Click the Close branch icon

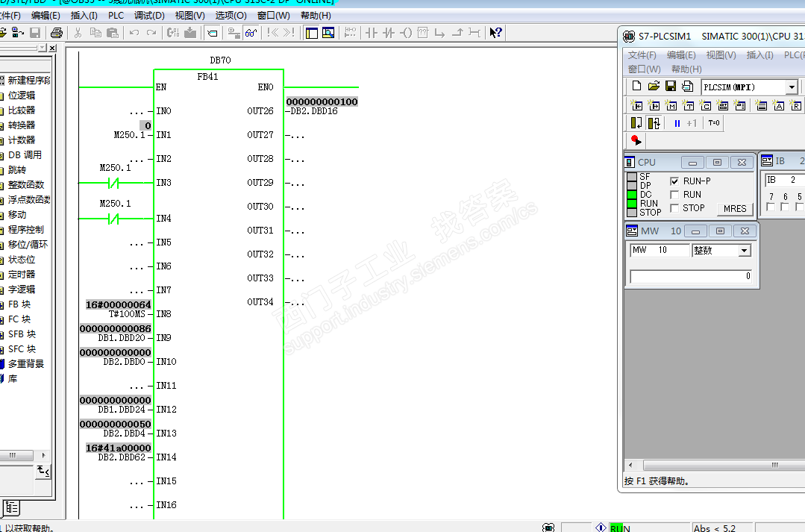click(457, 33)
